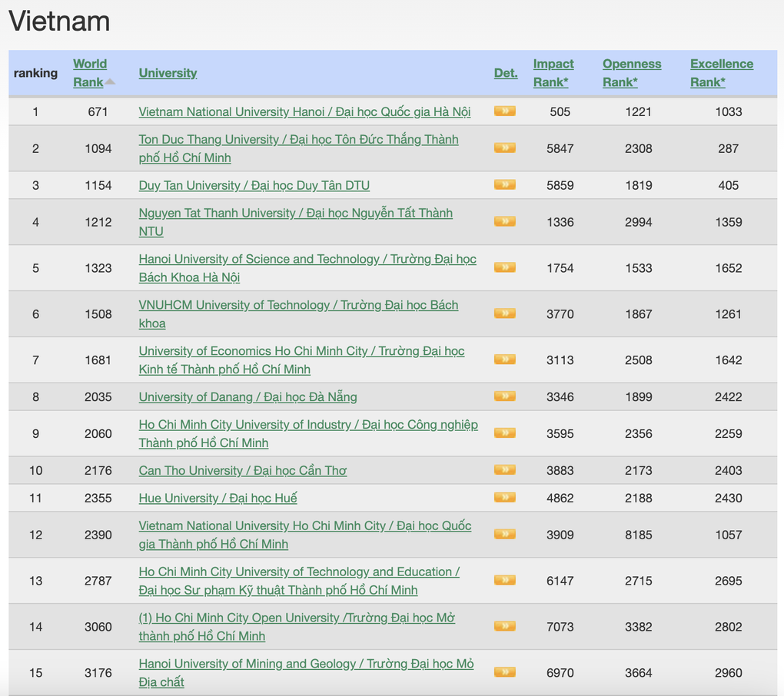Open details icon for Ho Chi Minh City Open University
Screen dimensions: 784x696
(x=504, y=626)
